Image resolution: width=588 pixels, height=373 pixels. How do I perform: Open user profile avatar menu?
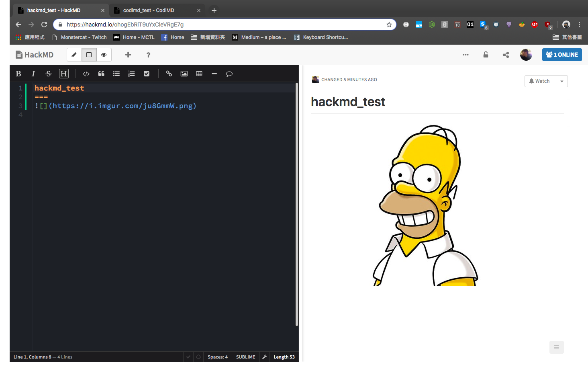pyautogui.click(x=526, y=55)
